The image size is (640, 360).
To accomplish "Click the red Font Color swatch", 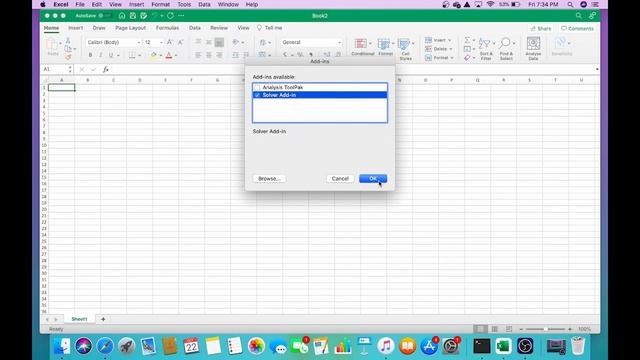I will coord(169,55).
